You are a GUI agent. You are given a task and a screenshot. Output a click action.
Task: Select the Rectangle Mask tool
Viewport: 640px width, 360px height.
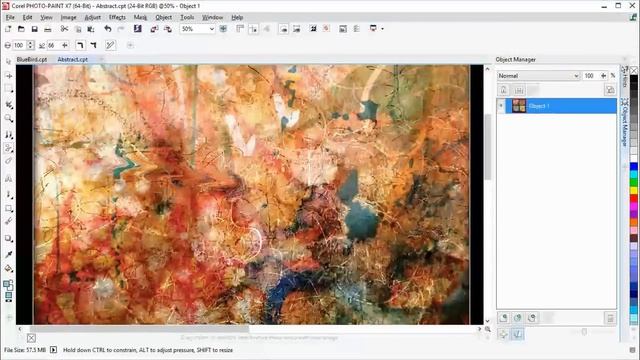click(x=9, y=89)
